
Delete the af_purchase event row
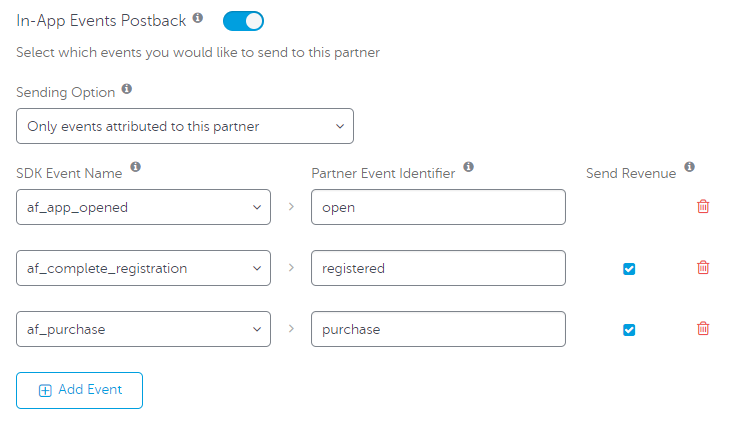coord(703,329)
